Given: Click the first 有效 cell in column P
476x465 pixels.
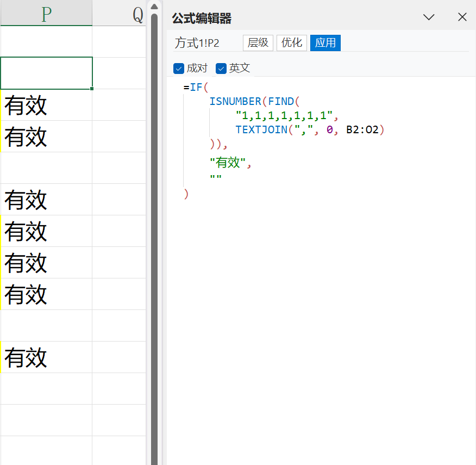Looking at the screenshot, I should (46, 105).
